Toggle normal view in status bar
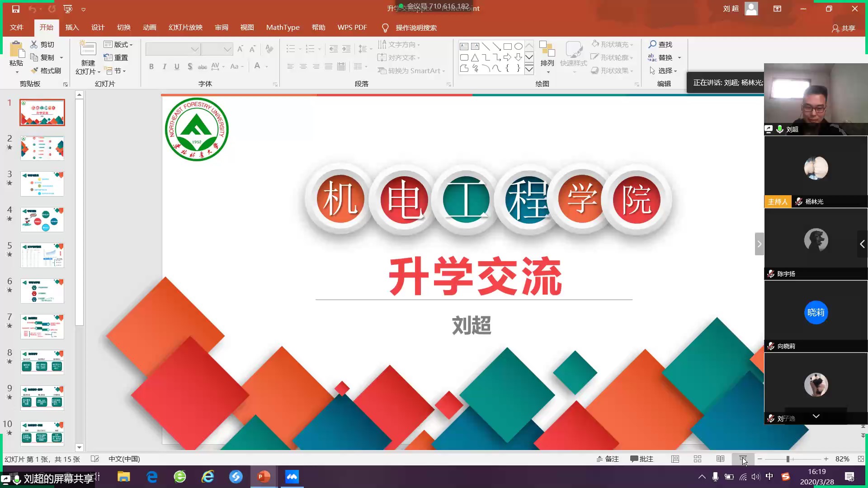Screen dimensions: 868x488 pyautogui.click(x=675, y=459)
